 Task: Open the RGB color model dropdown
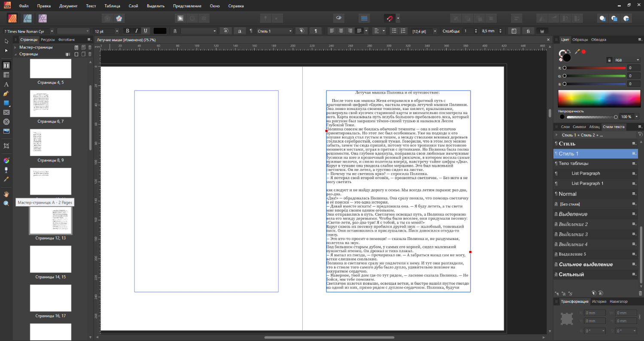click(626, 60)
